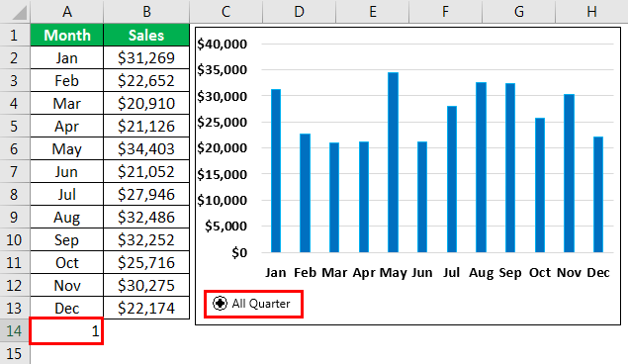Select cell with $21,126

pos(146,127)
